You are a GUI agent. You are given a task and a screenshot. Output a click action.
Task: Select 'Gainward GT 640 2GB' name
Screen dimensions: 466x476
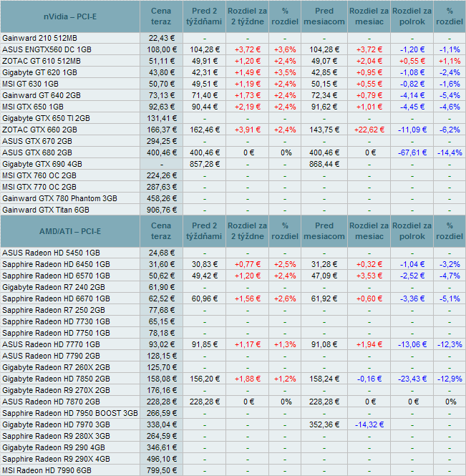42,95
